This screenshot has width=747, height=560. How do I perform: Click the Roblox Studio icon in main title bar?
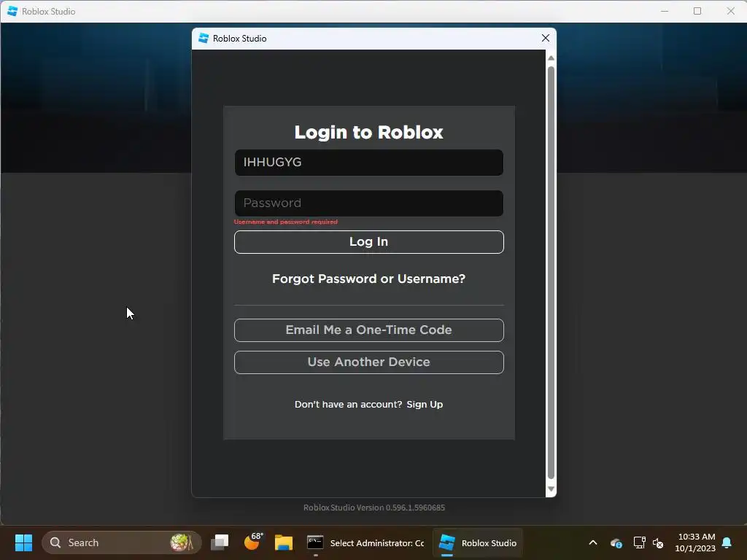[12, 11]
